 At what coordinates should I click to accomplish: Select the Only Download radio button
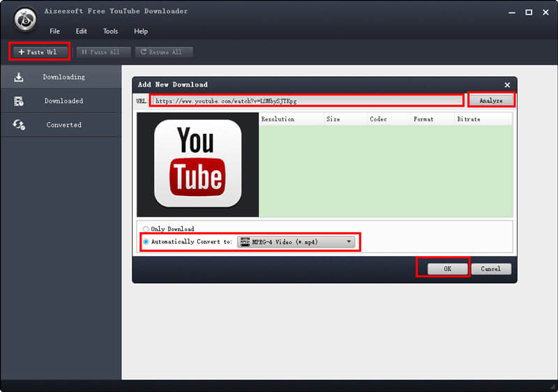tap(146, 229)
